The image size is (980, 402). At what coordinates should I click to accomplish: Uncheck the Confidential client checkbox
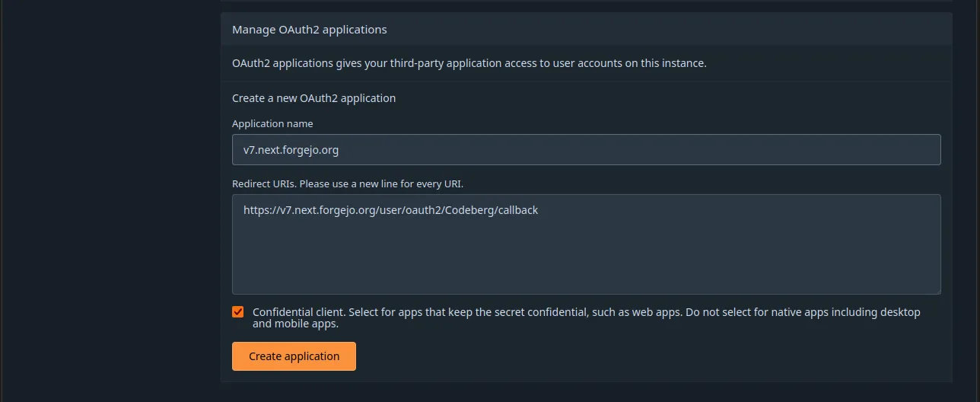click(238, 312)
